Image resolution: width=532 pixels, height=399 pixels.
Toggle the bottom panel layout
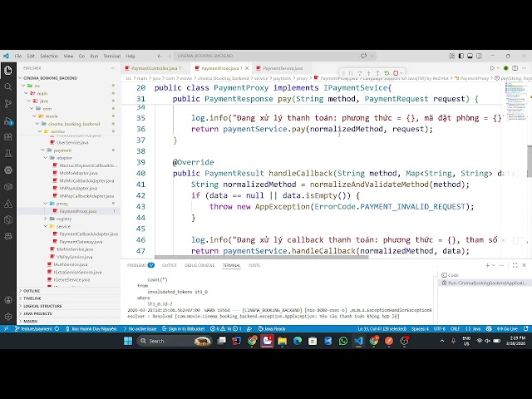pyautogui.click(x=470, y=56)
